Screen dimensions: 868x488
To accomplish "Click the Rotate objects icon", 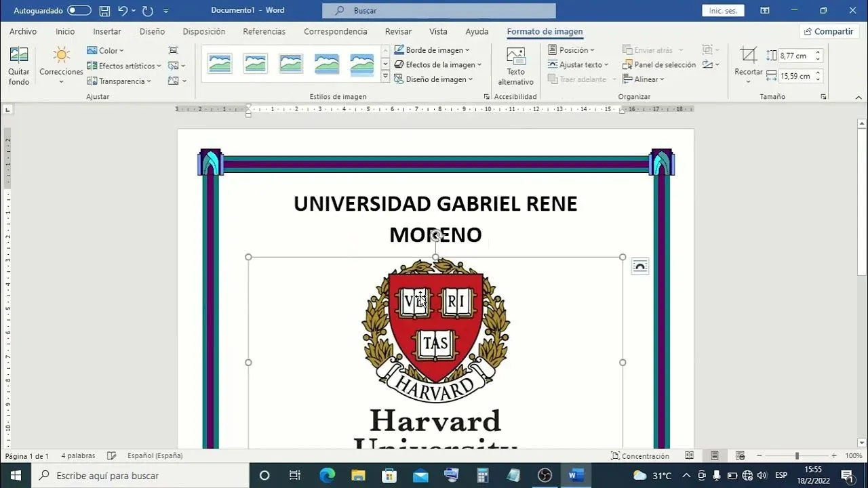I will 707,65.
